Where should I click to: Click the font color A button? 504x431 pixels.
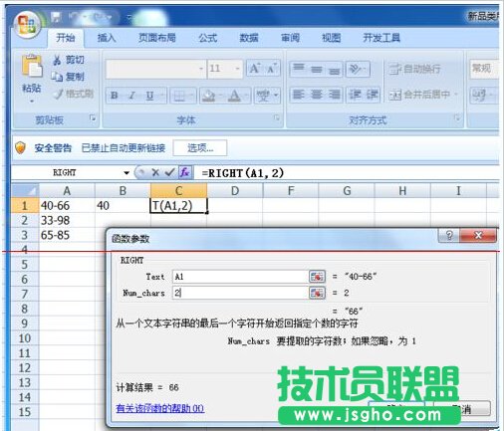click(x=234, y=96)
